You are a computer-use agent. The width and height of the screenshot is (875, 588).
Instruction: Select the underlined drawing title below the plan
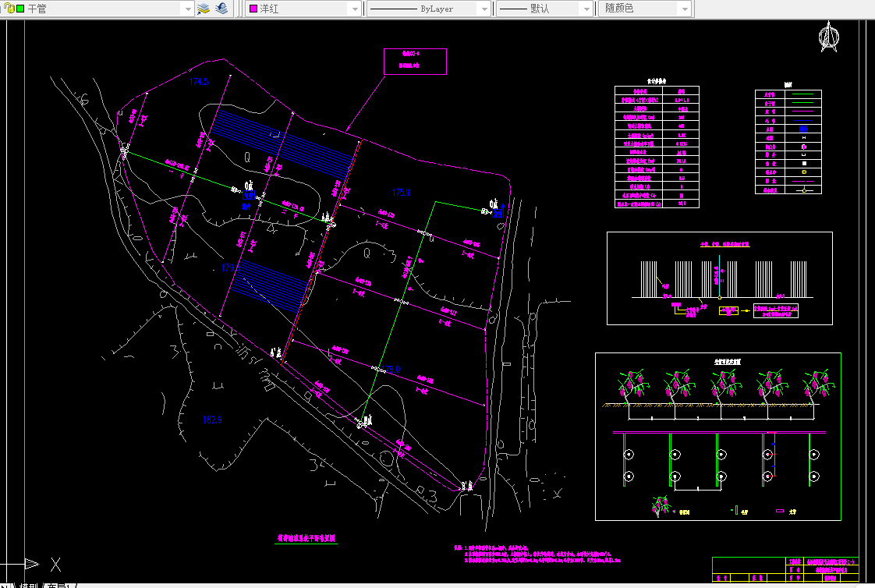(x=306, y=538)
